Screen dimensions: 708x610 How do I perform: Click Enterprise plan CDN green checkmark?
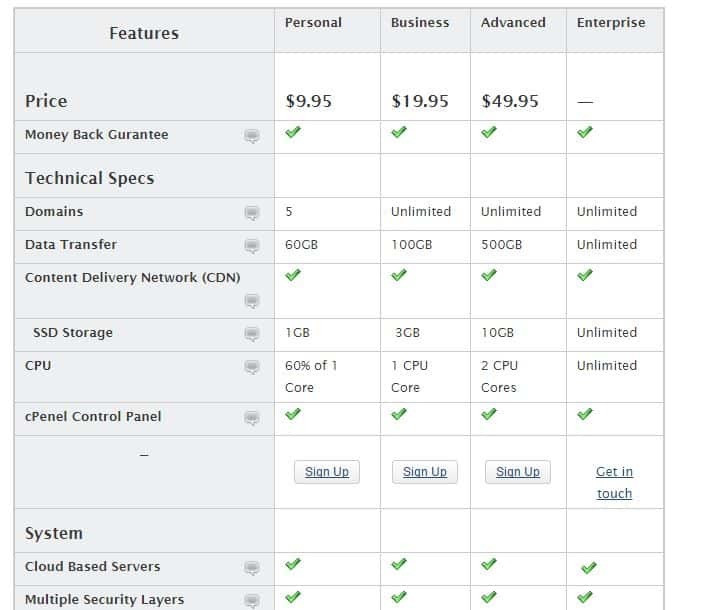(585, 276)
